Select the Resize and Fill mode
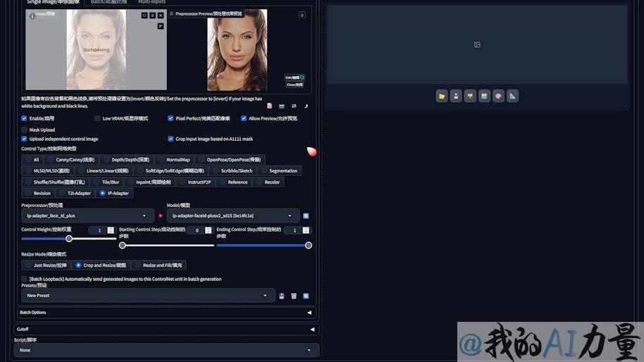Viewport: 644px width, 362px height. (159, 265)
